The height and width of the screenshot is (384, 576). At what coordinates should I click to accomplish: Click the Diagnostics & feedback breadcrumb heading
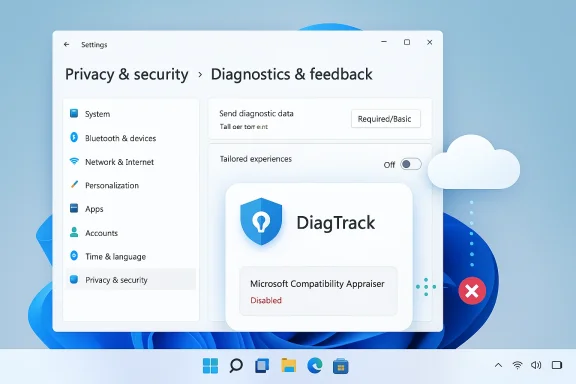tap(292, 75)
